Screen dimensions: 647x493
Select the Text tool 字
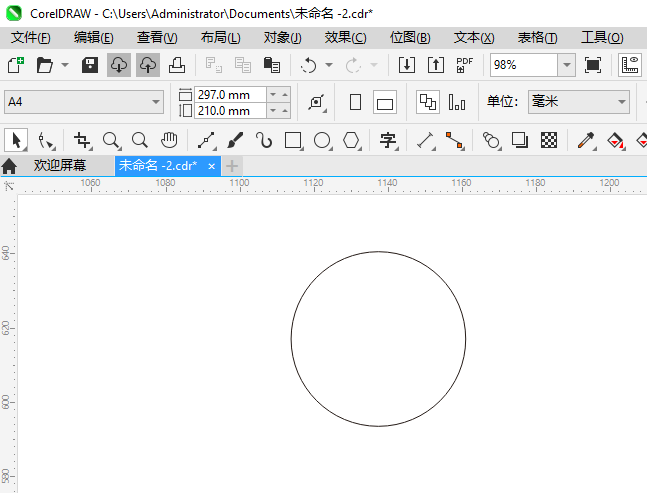tap(388, 140)
